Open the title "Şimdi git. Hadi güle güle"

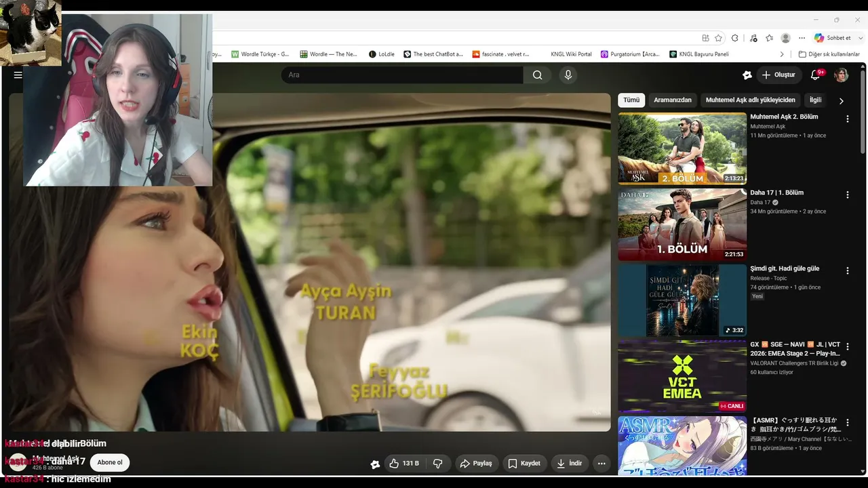click(x=785, y=268)
